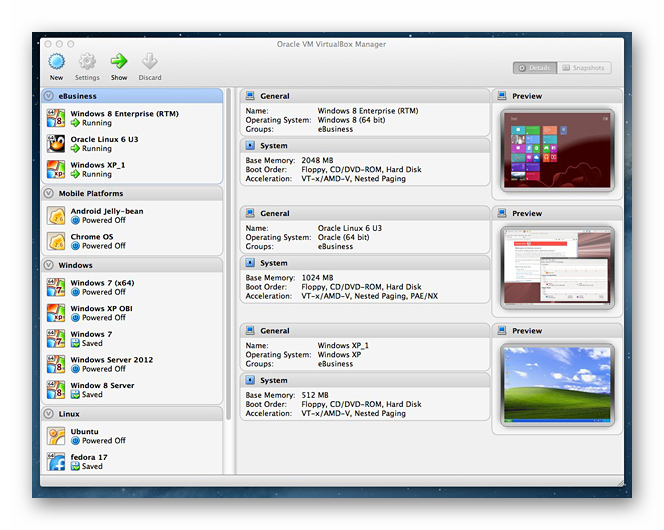Collapse the Mobile Platforms group
664x530 pixels.
coord(49,194)
